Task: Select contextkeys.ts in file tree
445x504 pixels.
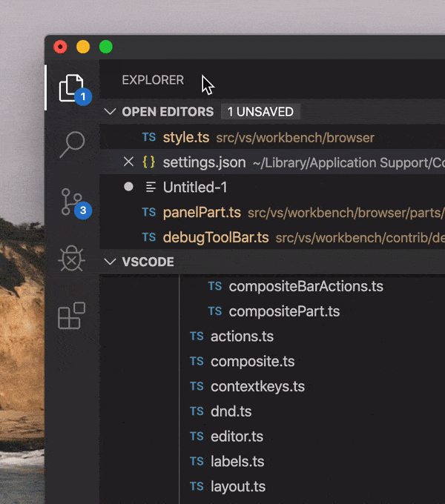Action: tap(257, 386)
